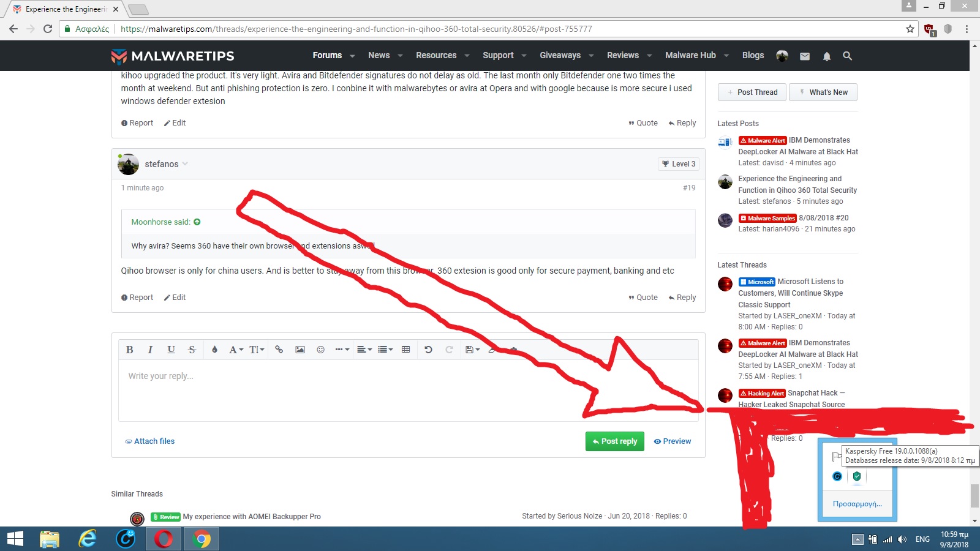Open the smilies emoji picker
The height and width of the screenshot is (551, 980).
click(320, 350)
